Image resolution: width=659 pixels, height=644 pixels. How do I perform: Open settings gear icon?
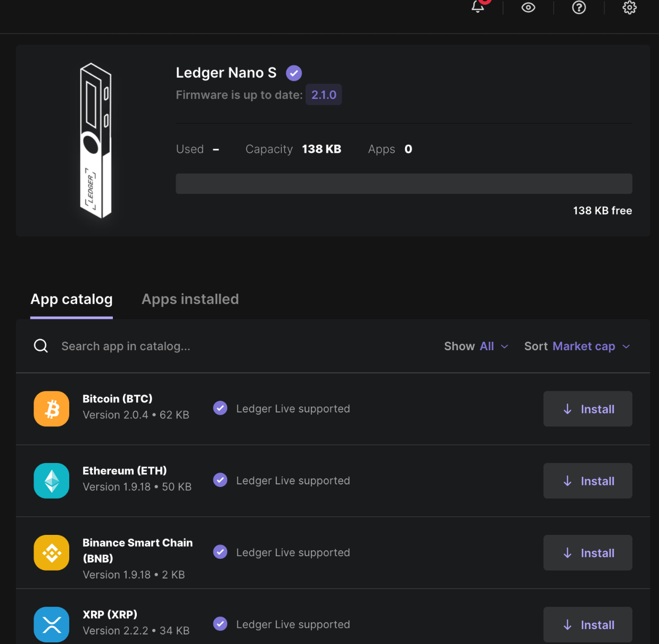630,7
